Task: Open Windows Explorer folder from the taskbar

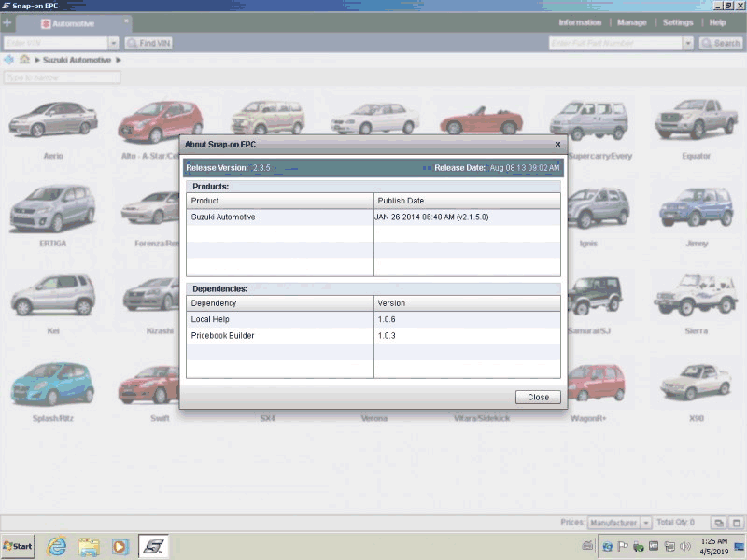Action: [x=89, y=547]
